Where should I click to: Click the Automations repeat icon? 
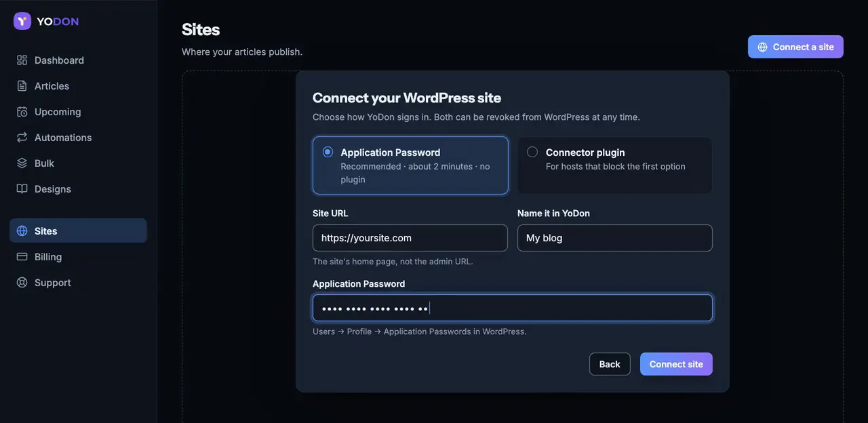tap(22, 138)
